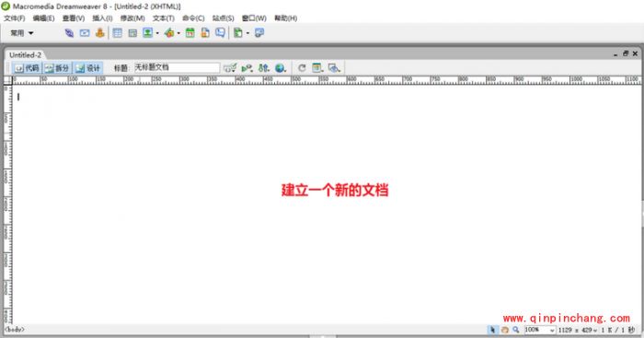Insert a named anchor icon
Screen dimensions: 644x338
tap(99, 33)
